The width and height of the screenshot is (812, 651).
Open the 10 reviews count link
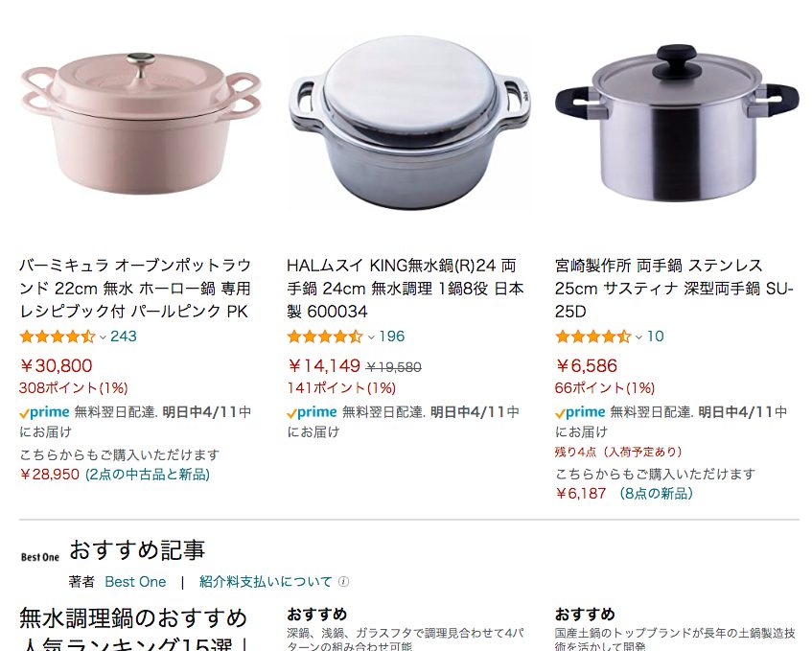[655, 337]
